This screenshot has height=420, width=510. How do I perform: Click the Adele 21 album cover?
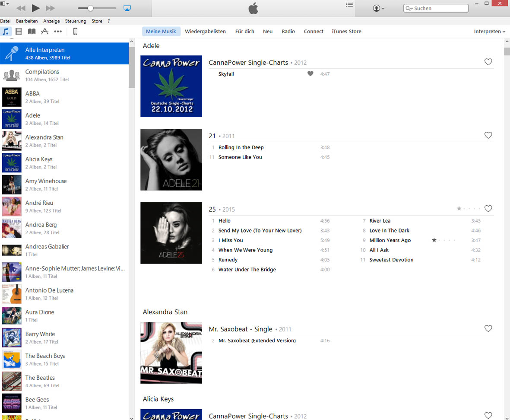[x=171, y=159]
